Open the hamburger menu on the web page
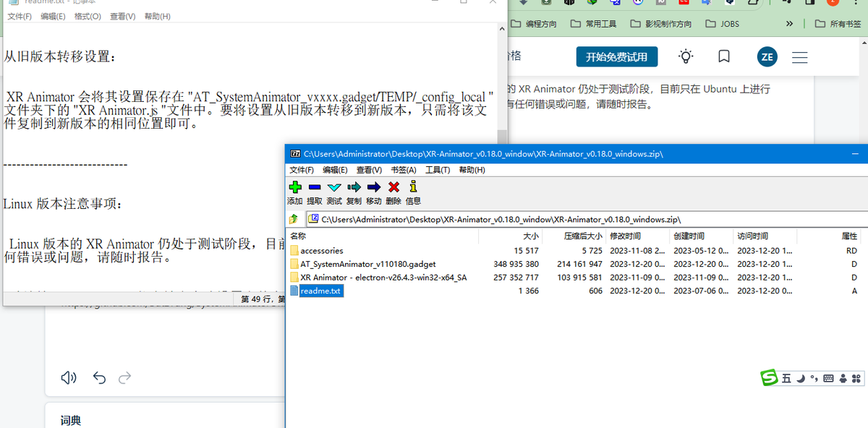The height and width of the screenshot is (428, 868). pos(800,57)
